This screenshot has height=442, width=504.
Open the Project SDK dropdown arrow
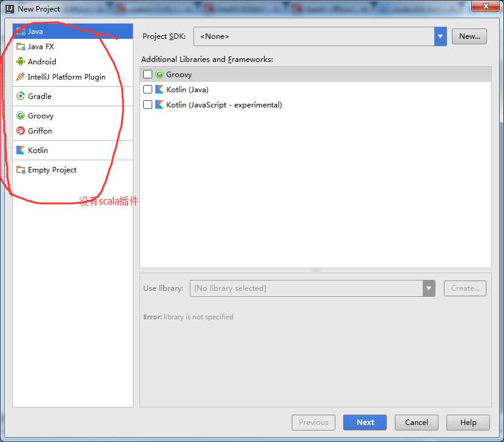point(440,36)
